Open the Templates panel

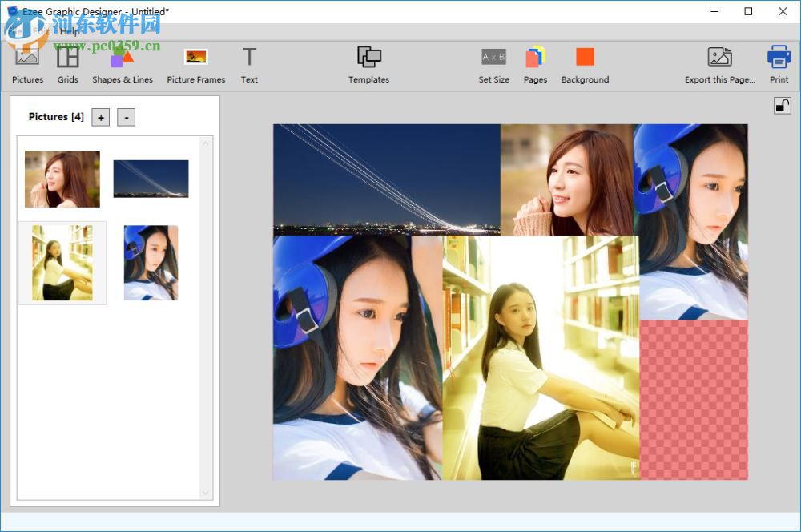point(368,62)
